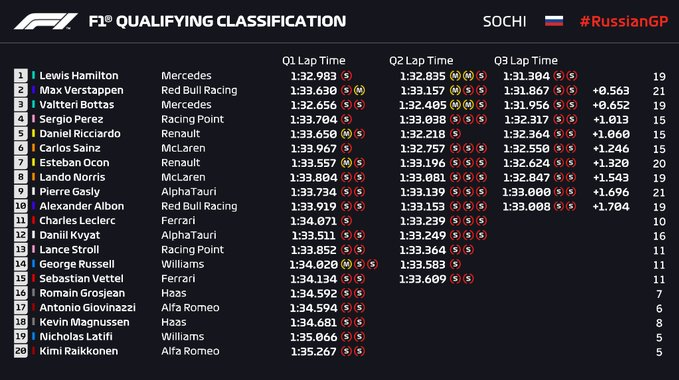Image resolution: width=679 pixels, height=380 pixels.
Task: Click the position 20 number badge
Action: coord(20,351)
